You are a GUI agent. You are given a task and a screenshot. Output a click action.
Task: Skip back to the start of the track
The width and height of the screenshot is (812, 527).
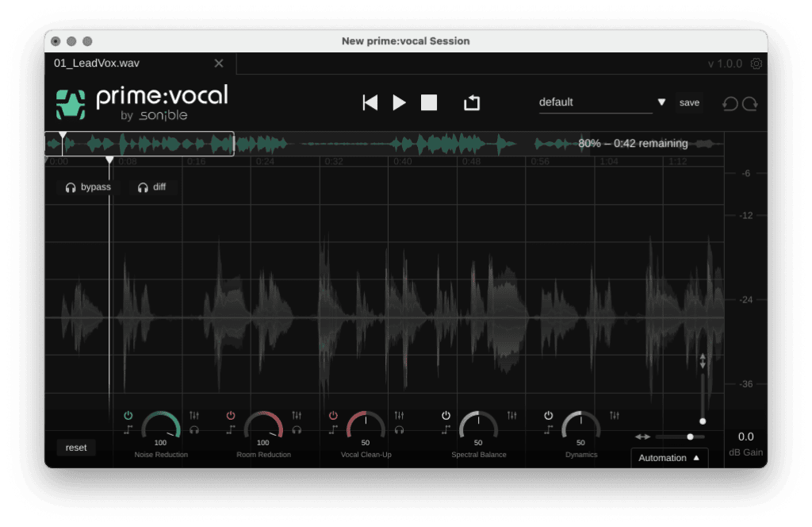pyautogui.click(x=370, y=102)
